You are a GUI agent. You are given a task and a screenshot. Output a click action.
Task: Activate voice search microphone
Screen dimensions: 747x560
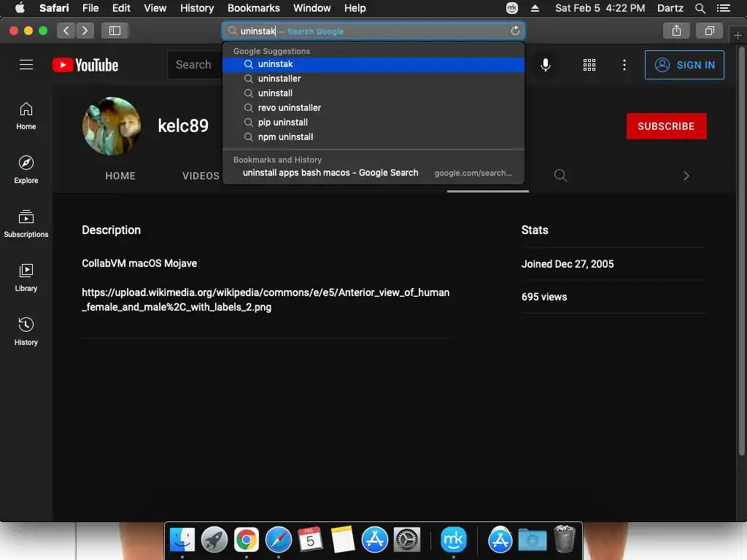point(546,65)
